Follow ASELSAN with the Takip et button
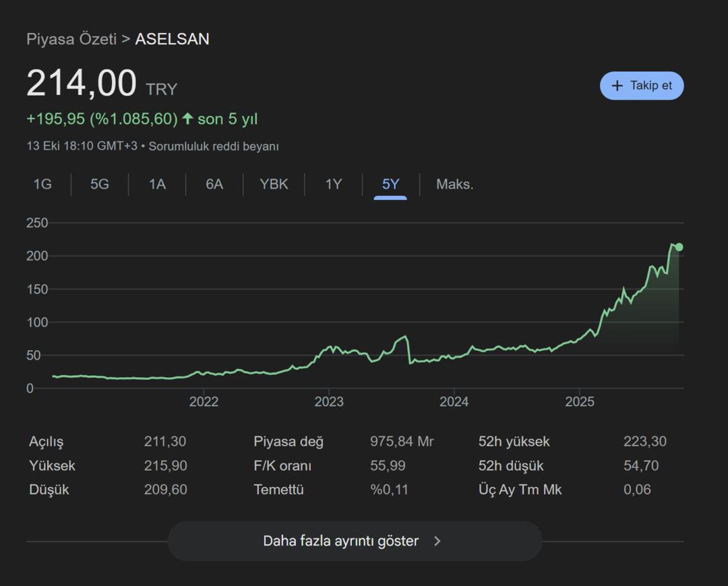The height and width of the screenshot is (586, 728). (642, 86)
